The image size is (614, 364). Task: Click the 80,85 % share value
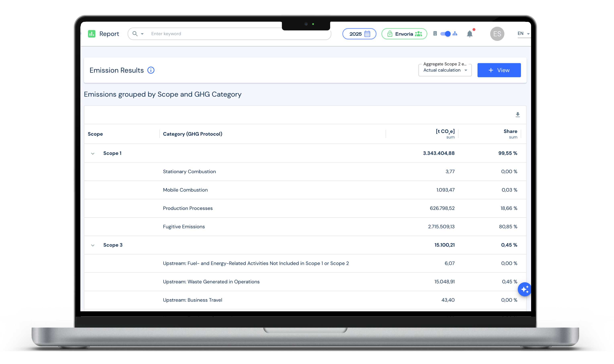[x=508, y=227]
